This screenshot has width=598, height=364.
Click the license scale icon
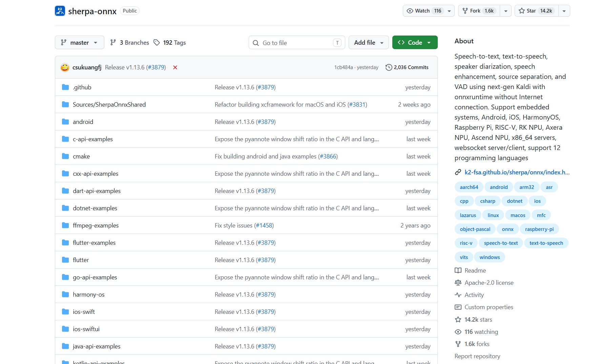[458, 283]
